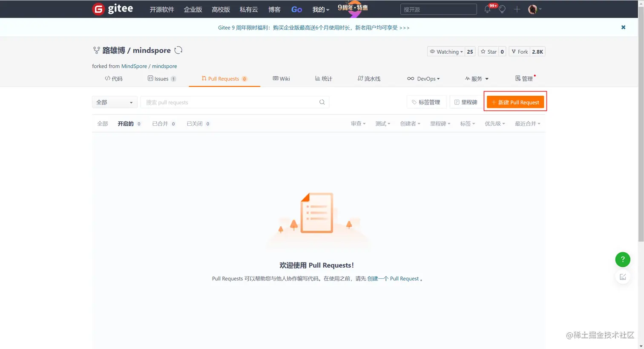The width and height of the screenshot is (644, 349).
Task: Click 新建 Pull Request button
Action: pyautogui.click(x=515, y=102)
